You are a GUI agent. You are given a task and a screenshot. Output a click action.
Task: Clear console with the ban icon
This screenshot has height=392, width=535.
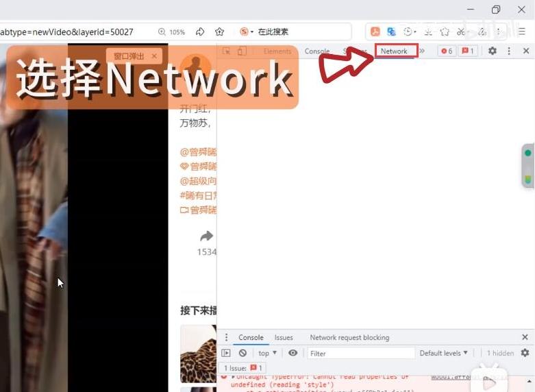242,353
